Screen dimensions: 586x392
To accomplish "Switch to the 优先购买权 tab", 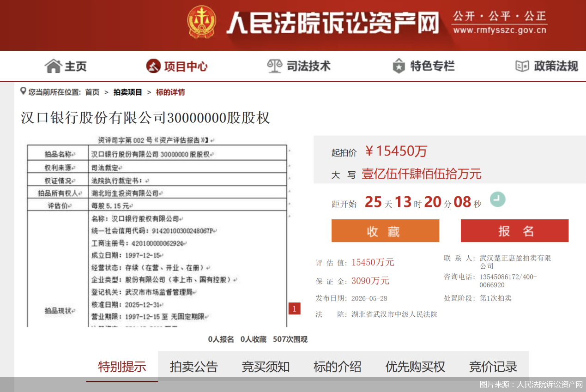I will coord(415,367).
